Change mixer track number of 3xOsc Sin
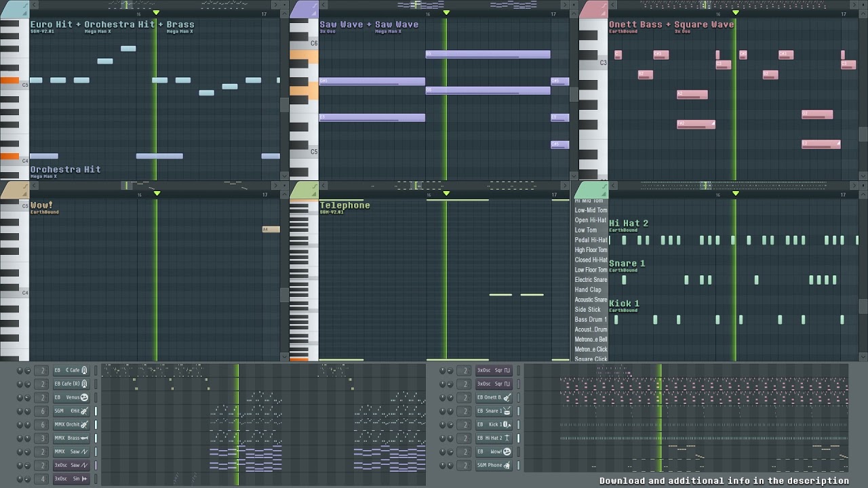Image resolution: width=868 pixels, height=488 pixels. click(x=42, y=479)
